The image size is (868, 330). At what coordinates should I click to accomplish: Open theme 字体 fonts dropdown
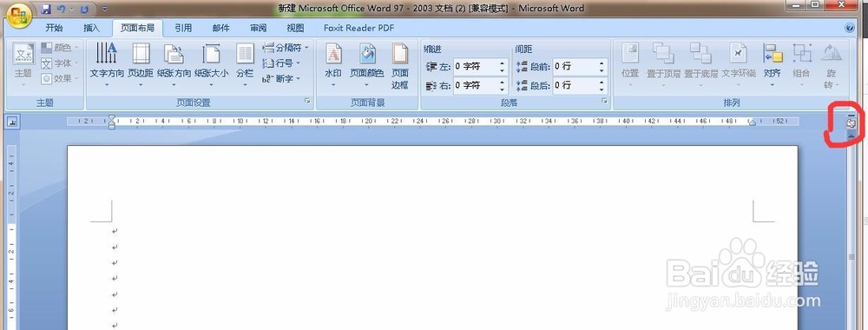[x=61, y=63]
